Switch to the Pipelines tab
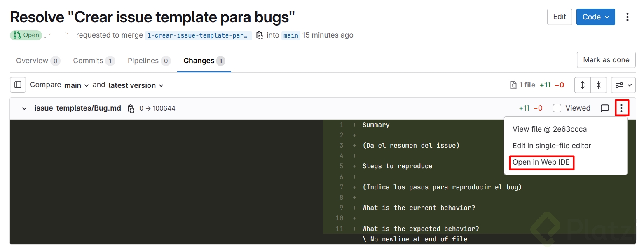Viewport: 644px width, 250px height. 149,61
